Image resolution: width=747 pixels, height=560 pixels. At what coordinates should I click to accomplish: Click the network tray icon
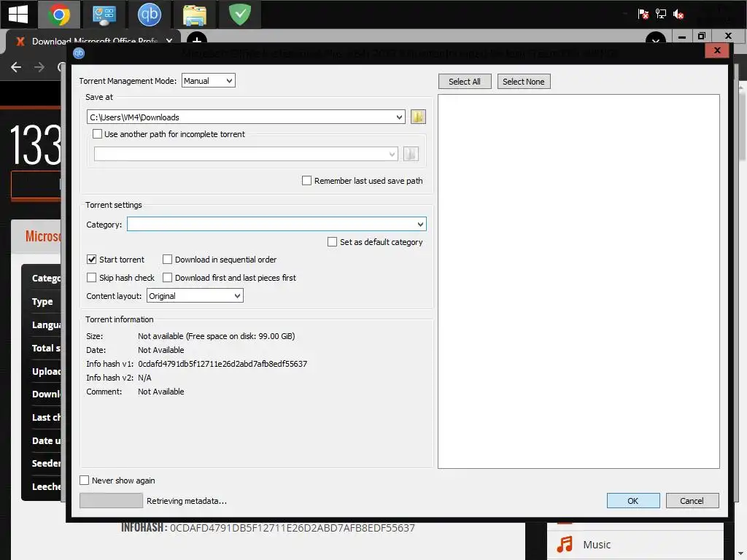click(661, 14)
